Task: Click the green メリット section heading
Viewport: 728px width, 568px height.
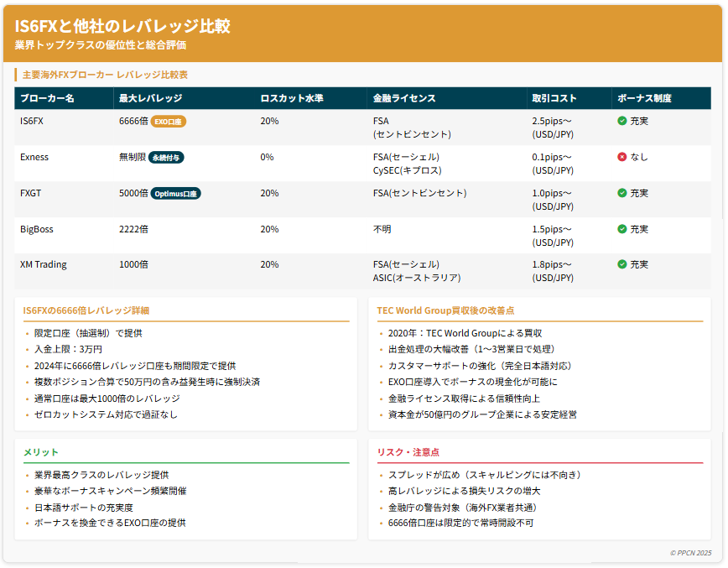Action: tap(41, 452)
